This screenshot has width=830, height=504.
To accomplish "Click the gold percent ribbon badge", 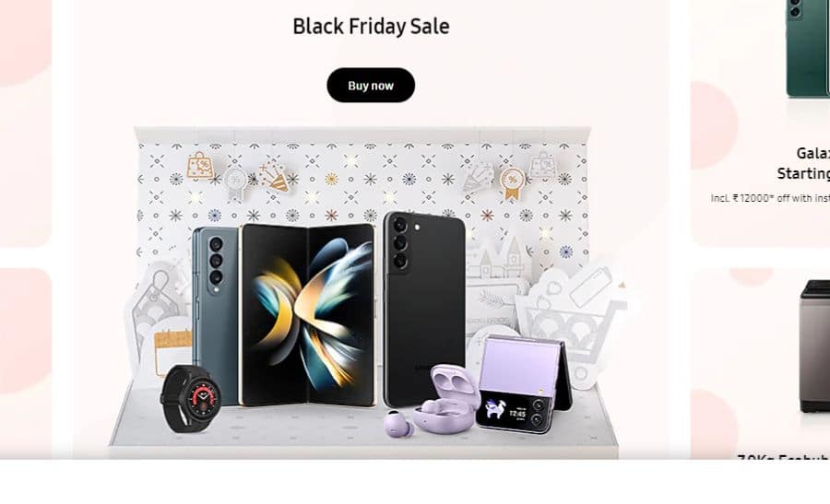I will (513, 183).
